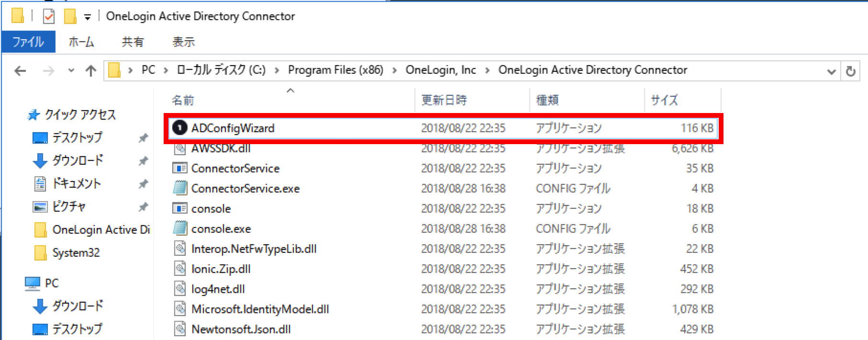The image size is (868, 340).
Task: Switch to the 表示 ribbon tab
Action: [x=184, y=42]
